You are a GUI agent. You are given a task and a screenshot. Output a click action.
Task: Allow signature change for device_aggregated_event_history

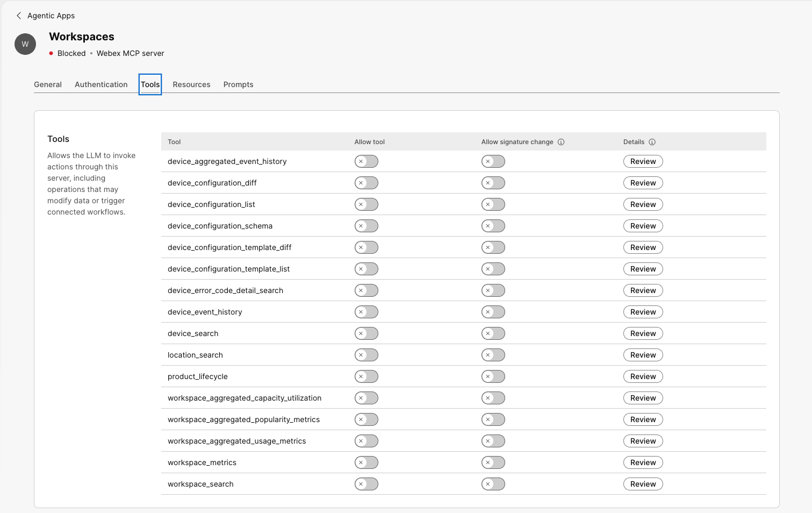pos(493,161)
